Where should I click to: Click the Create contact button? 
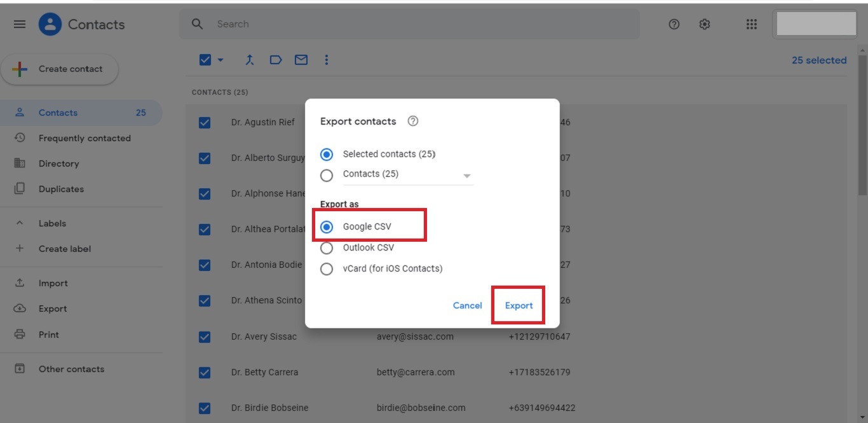[60, 69]
